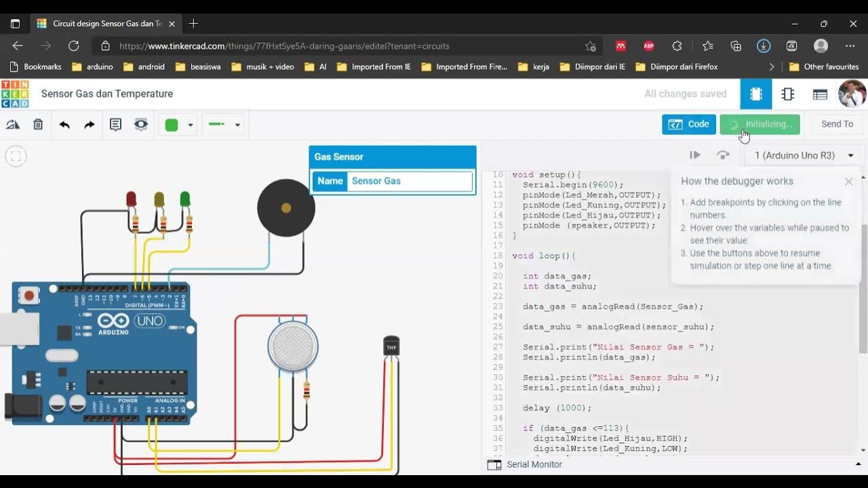Open the android bookmarks folder
Screen dimensions: 868x488
[144, 67]
